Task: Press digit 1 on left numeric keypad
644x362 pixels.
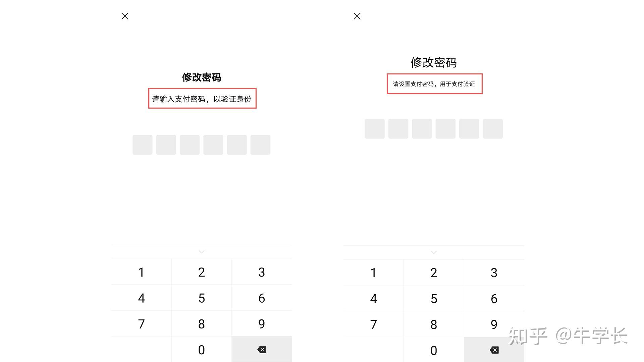Action: coord(141,273)
